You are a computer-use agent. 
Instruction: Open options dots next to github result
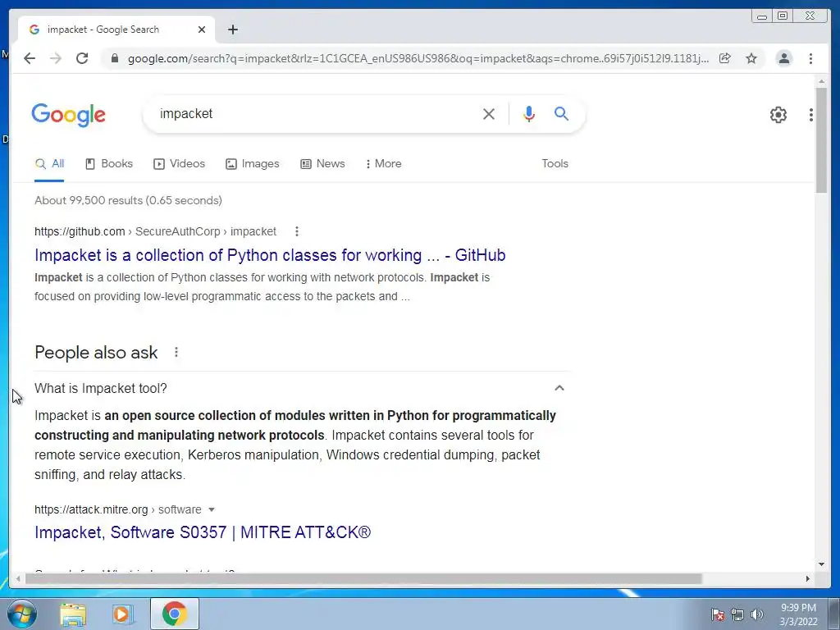[297, 231]
